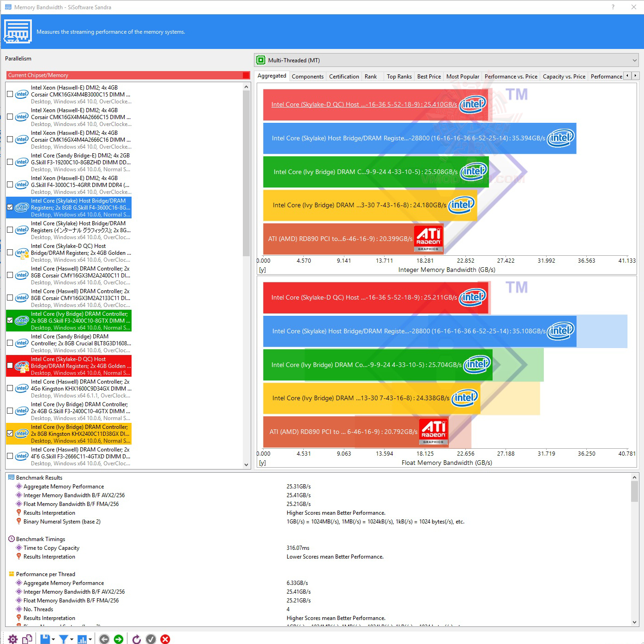The width and height of the screenshot is (644, 644).
Task: Click the clock icon beside Benchmark Timings
Action: point(12,539)
